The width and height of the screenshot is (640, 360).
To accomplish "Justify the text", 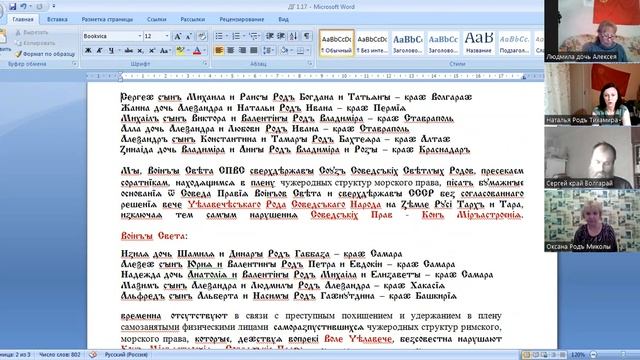I will coord(253,51).
